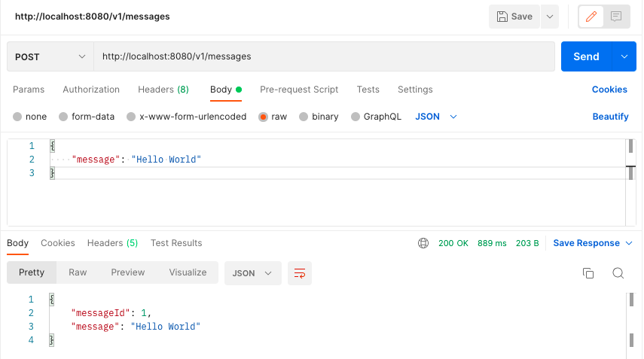Toggle the wrap lines icon
This screenshot has width=644, height=359.
[x=300, y=273]
